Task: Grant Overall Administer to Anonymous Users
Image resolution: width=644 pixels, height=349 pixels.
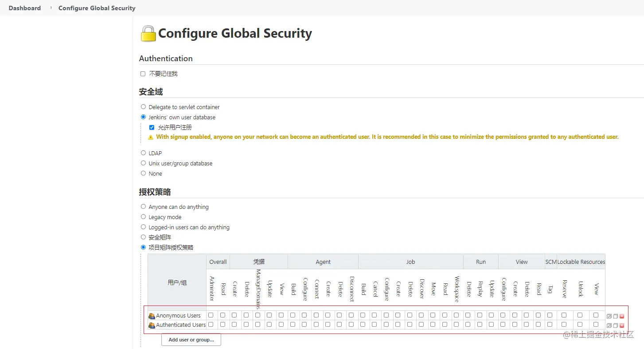Action: [x=211, y=315]
